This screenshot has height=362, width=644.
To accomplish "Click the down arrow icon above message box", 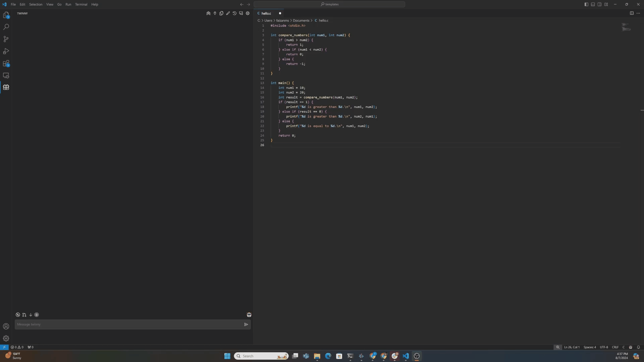I will [x=31, y=315].
